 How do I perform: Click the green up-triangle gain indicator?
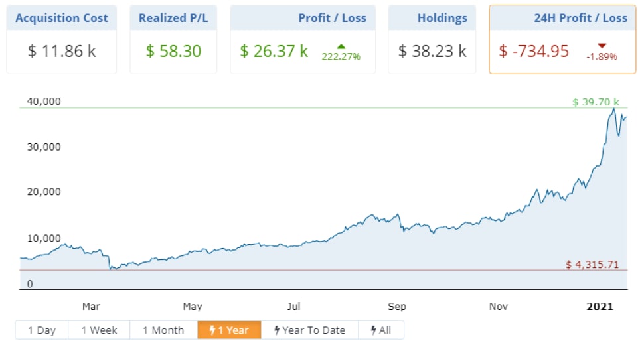coord(342,46)
